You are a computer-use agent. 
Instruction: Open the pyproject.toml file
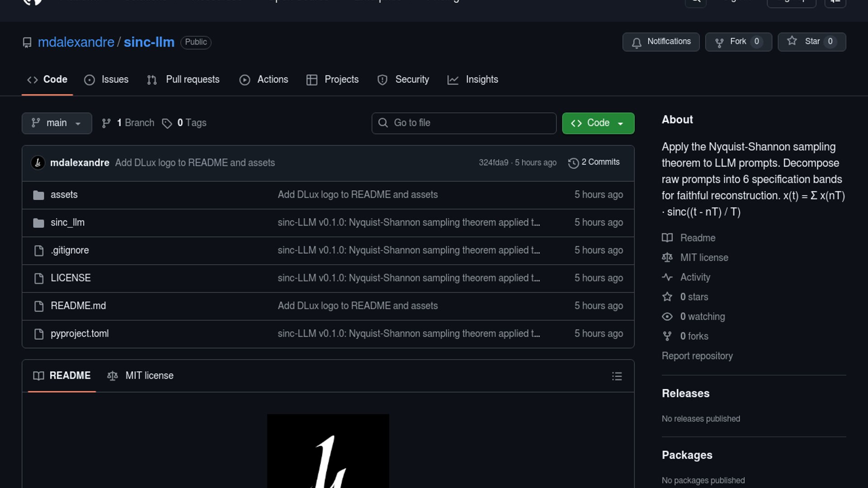(80, 333)
